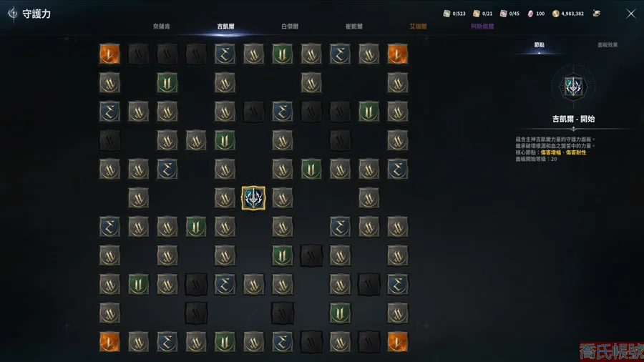Viewport: 644px width, 362px height.
Task: Choose the orange corner node at bottom-right of grid
Action: [x=397, y=341]
